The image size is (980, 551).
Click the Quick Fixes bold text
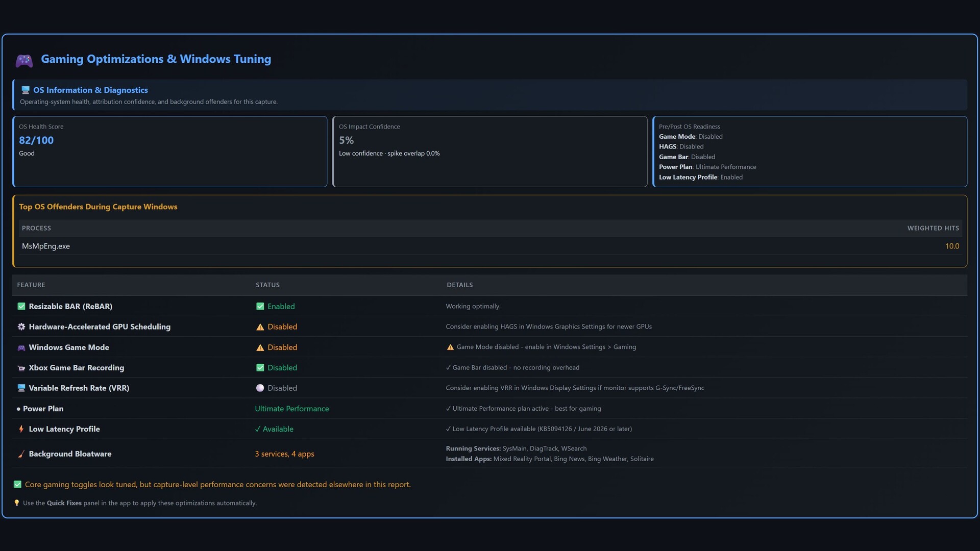pos(64,504)
